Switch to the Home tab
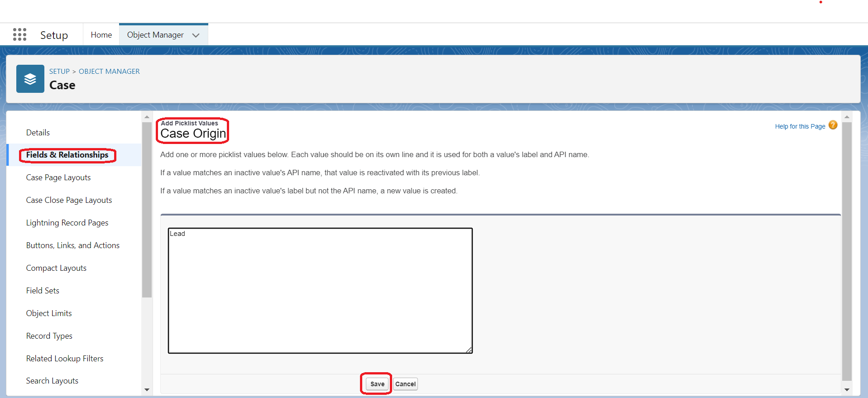 101,35
